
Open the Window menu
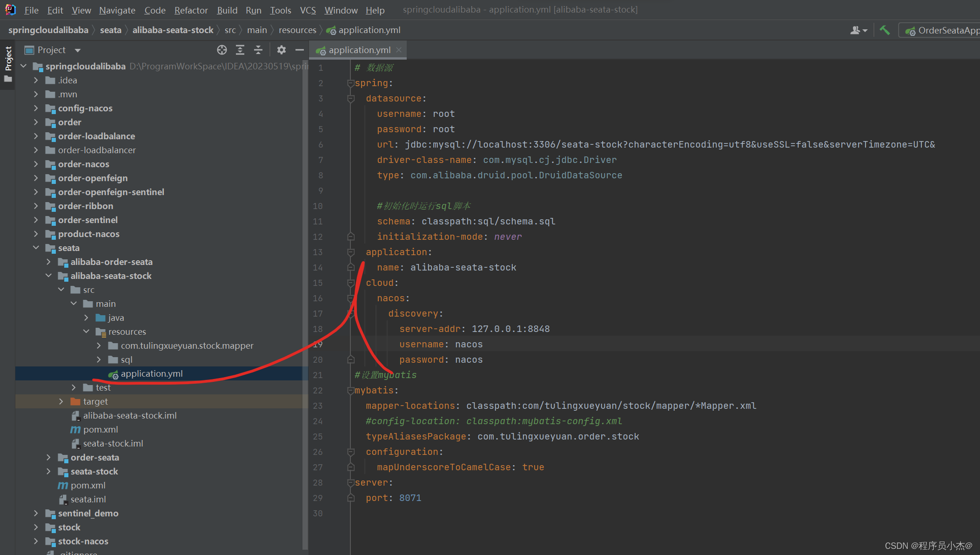point(341,10)
